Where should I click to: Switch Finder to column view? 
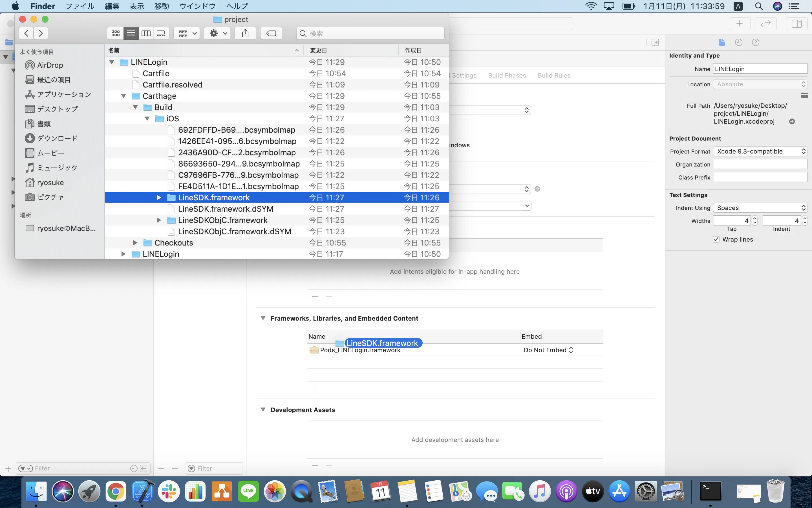click(146, 33)
